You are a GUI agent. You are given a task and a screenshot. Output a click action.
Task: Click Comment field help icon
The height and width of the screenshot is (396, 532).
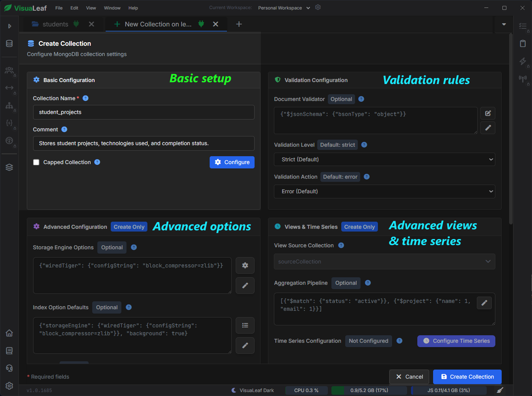(x=64, y=129)
